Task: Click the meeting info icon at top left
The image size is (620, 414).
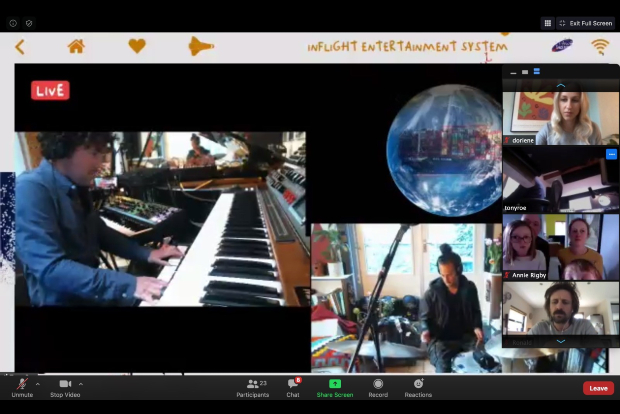Action: click(x=13, y=23)
